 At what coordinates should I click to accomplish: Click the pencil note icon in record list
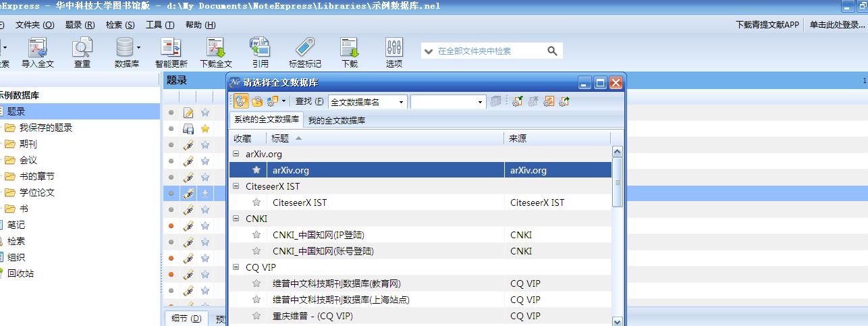point(189,112)
